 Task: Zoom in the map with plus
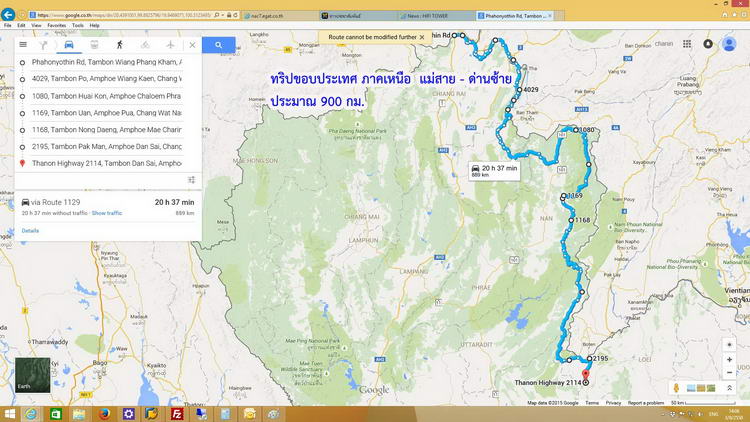[x=729, y=359]
